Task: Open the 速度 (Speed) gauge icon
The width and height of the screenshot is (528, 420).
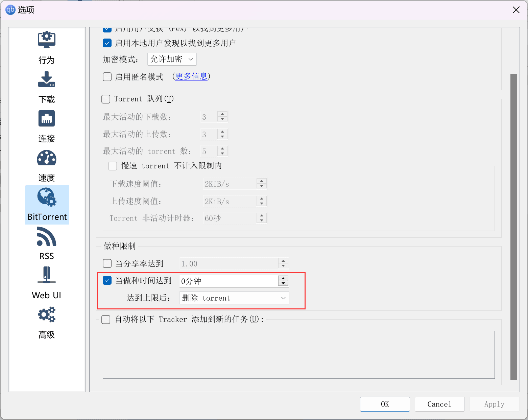Action: pyautogui.click(x=47, y=158)
